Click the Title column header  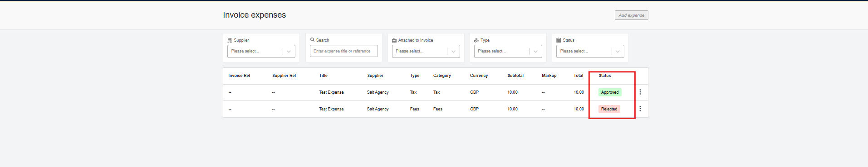[323, 76]
